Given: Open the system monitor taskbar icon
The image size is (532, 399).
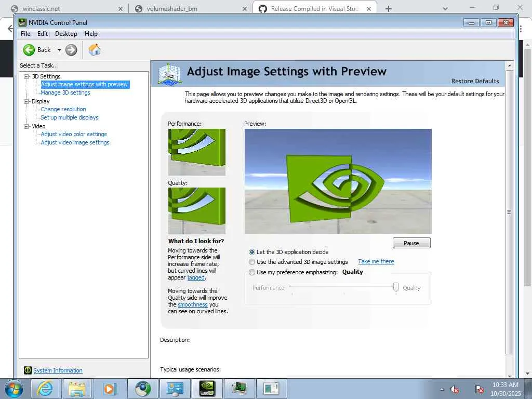Looking at the screenshot, I should pyautogui.click(x=239, y=389).
